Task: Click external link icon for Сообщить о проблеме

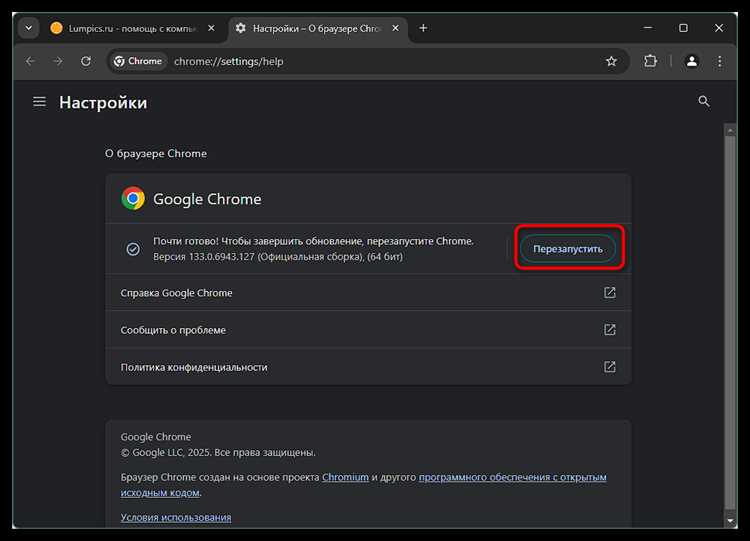Action: pyautogui.click(x=609, y=330)
